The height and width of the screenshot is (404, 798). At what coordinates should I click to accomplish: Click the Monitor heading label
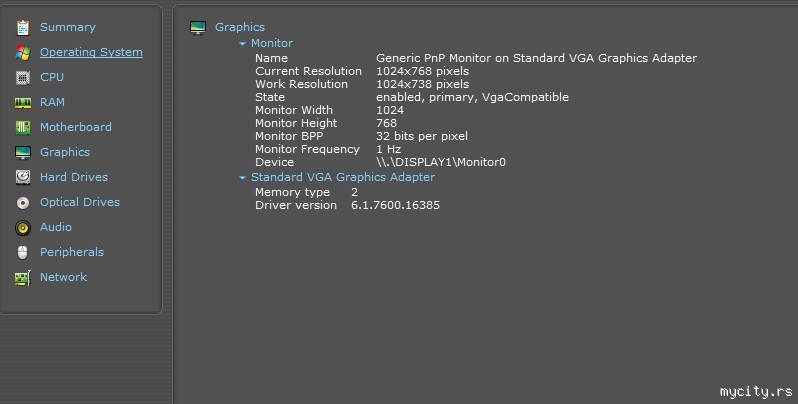272,43
